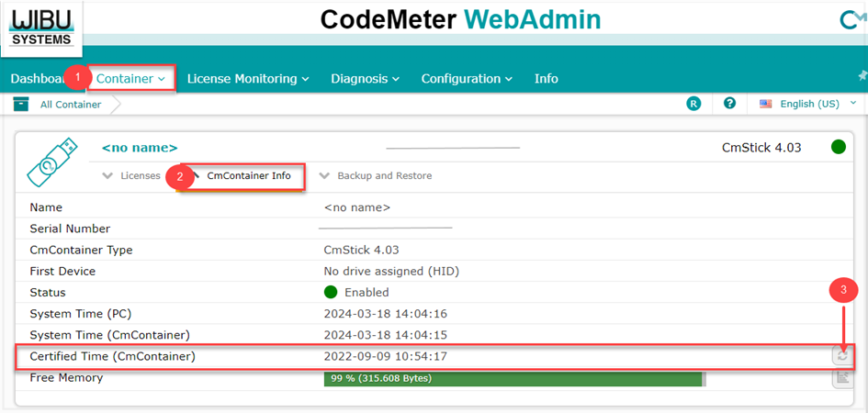Open the License Monitoring dropdown menu
Viewport: 868px width, 413px height.
248,79
